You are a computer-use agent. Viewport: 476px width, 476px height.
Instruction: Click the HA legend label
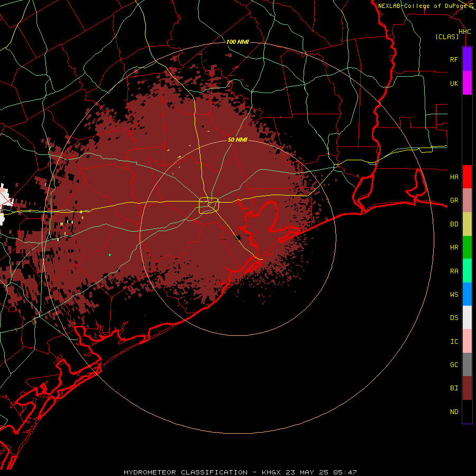(x=454, y=177)
